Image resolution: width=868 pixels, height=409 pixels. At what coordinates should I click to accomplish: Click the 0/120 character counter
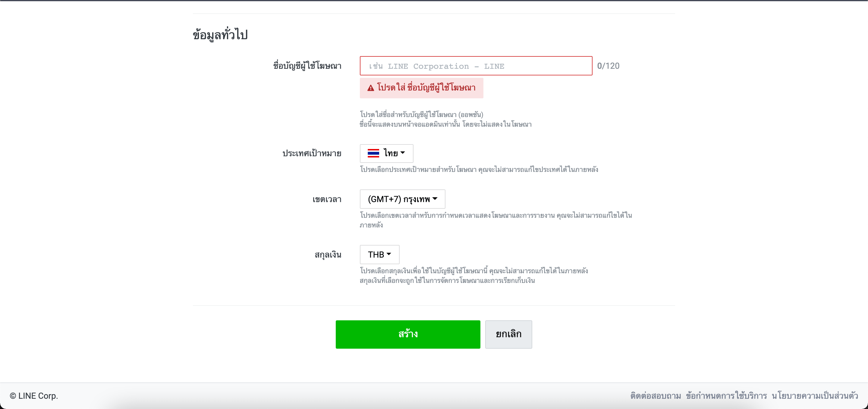(x=608, y=66)
